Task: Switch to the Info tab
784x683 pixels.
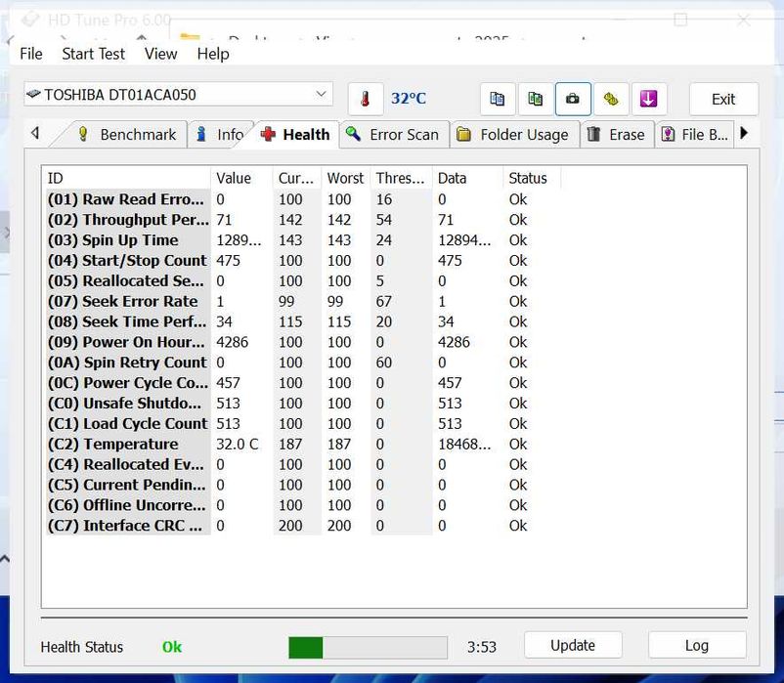Action: 222,135
